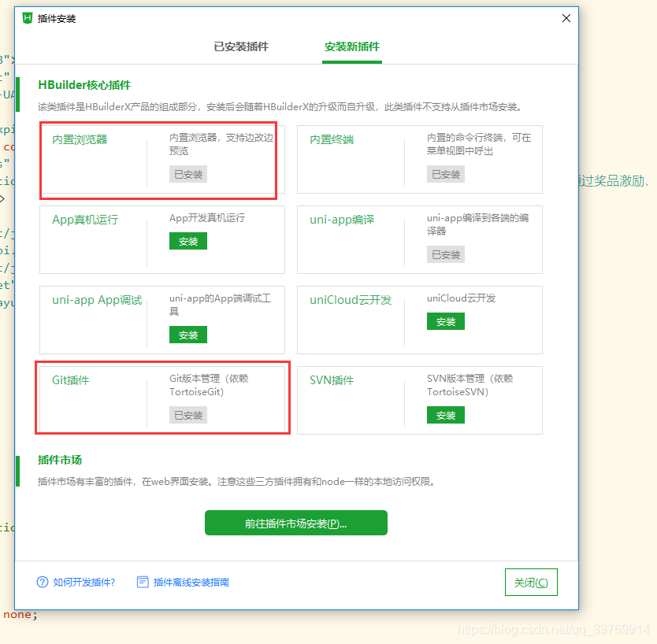Select the uni-app App调试 plugin title

pyautogui.click(x=97, y=300)
